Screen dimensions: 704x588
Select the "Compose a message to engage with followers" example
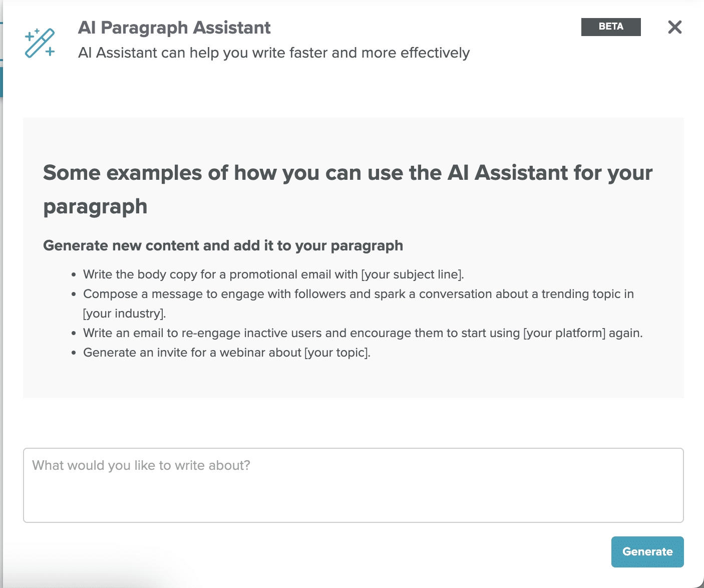pyautogui.click(x=359, y=304)
